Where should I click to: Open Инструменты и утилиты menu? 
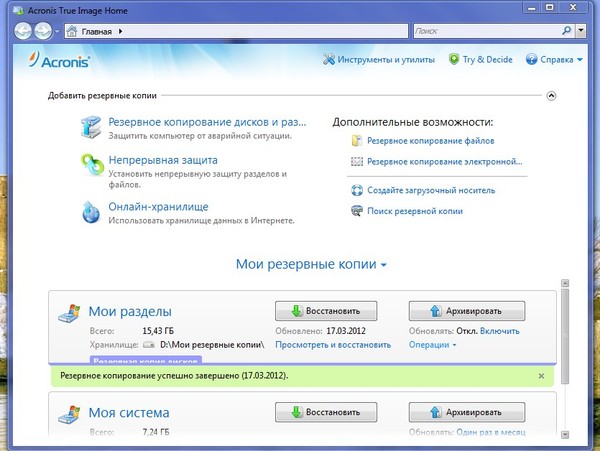(386, 60)
